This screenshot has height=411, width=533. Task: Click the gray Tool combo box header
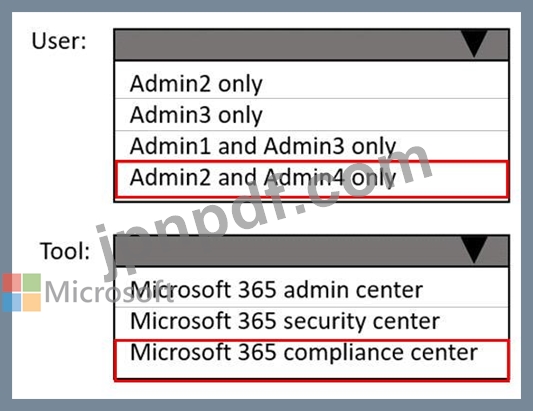(x=311, y=251)
